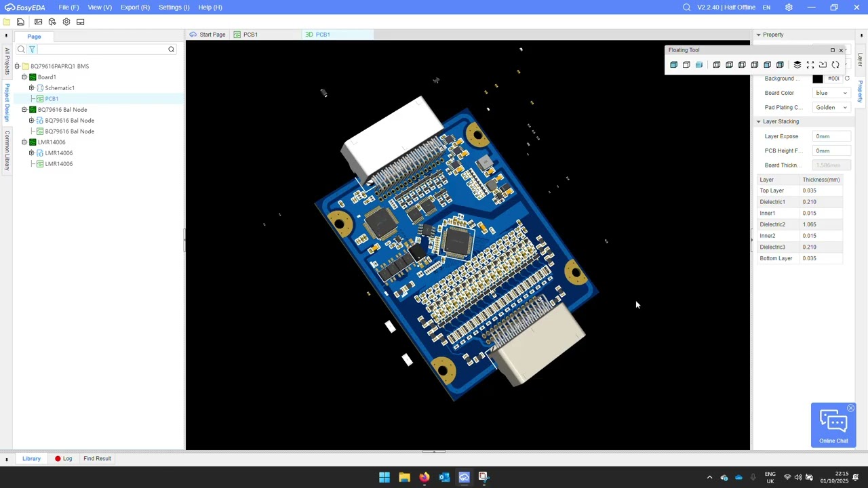
Task: Collapse the Layer Stacking section
Action: click(759, 121)
